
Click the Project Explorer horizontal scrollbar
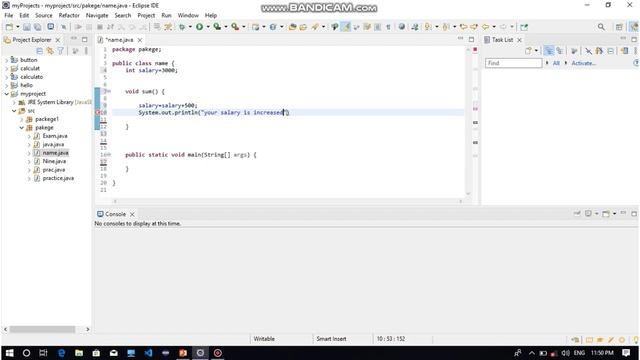click(42, 329)
